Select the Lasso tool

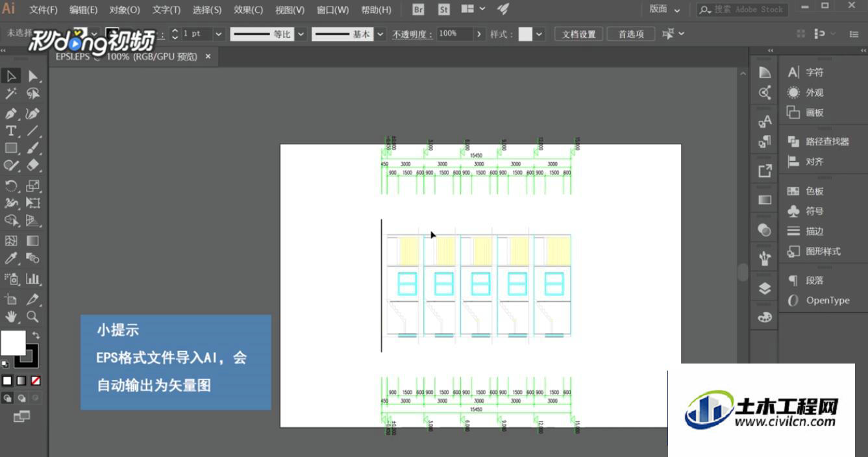[33, 94]
